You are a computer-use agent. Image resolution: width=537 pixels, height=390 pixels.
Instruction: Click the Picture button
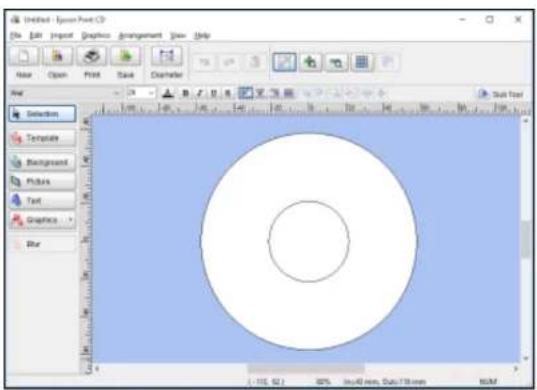click(x=42, y=181)
